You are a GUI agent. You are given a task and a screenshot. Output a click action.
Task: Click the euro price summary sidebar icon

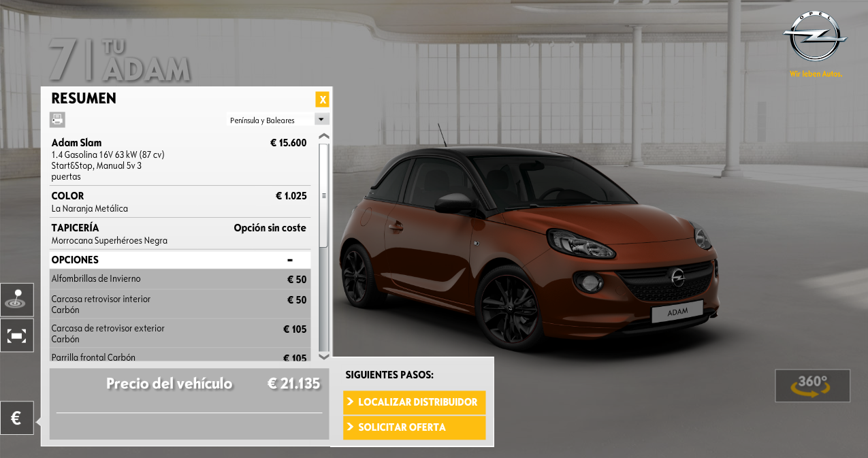[16, 418]
